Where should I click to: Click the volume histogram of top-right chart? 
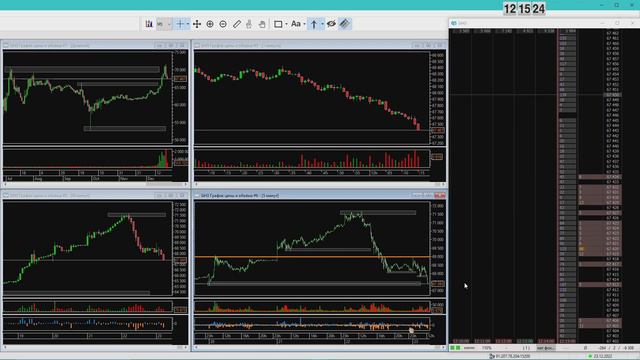coord(312,159)
